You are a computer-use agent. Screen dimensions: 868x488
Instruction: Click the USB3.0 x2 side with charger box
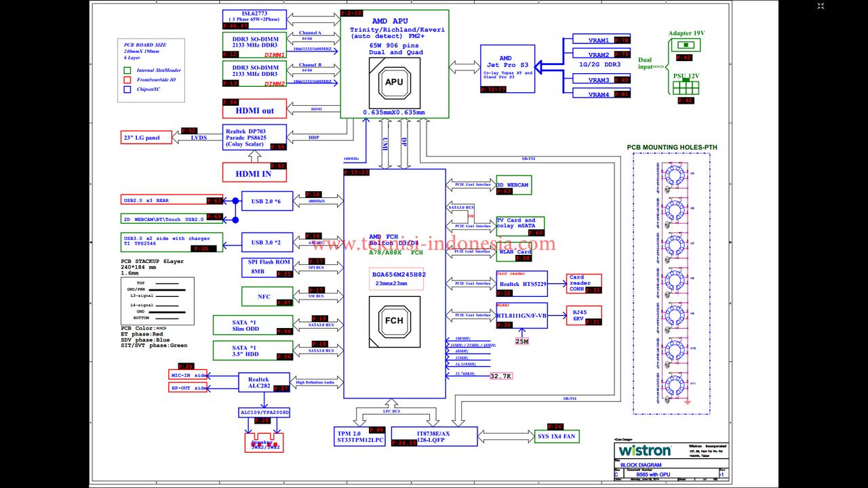tap(171, 242)
